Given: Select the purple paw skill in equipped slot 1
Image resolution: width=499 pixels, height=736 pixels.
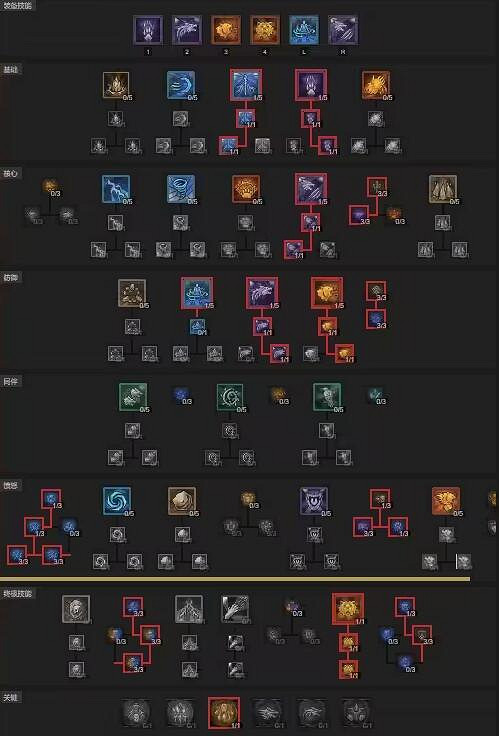Looking at the screenshot, I should click(x=148, y=30).
